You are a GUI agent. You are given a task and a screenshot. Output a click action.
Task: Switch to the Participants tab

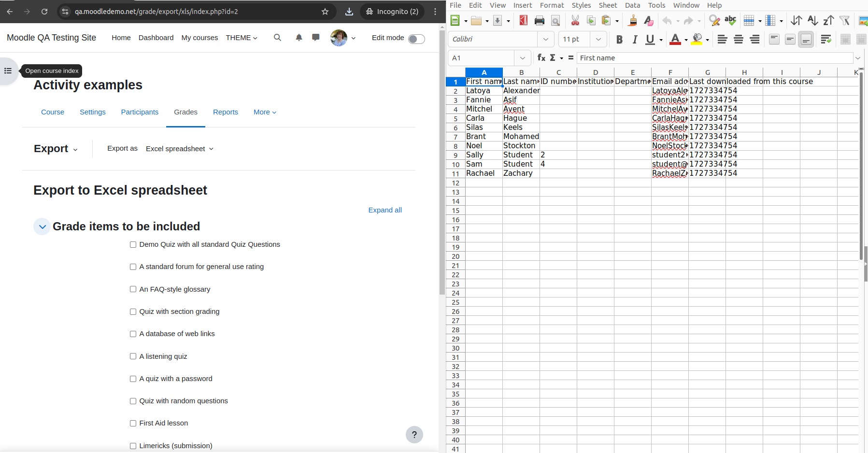(140, 112)
